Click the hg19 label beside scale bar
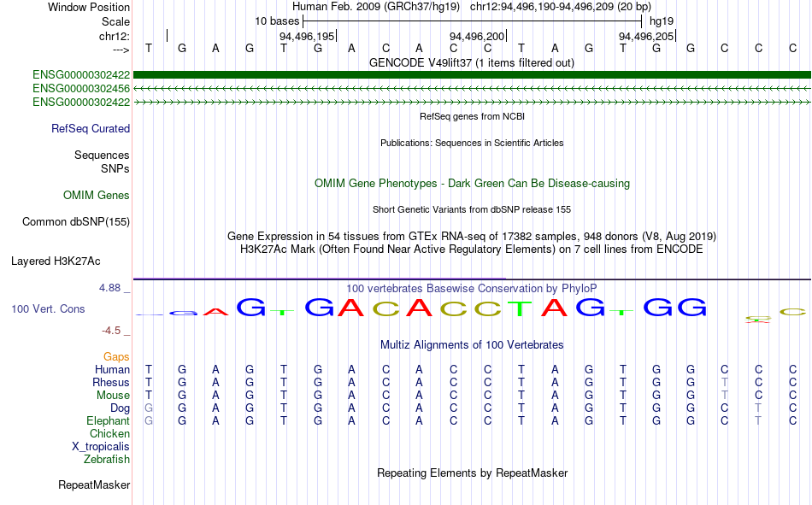The height and width of the screenshot is (505, 812). coord(662,21)
